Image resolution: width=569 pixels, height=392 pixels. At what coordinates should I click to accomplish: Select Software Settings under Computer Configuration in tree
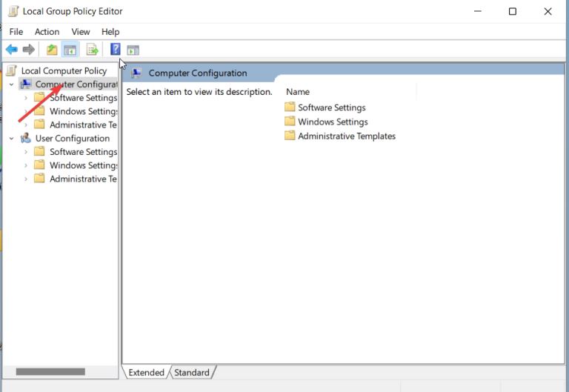coord(84,98)
